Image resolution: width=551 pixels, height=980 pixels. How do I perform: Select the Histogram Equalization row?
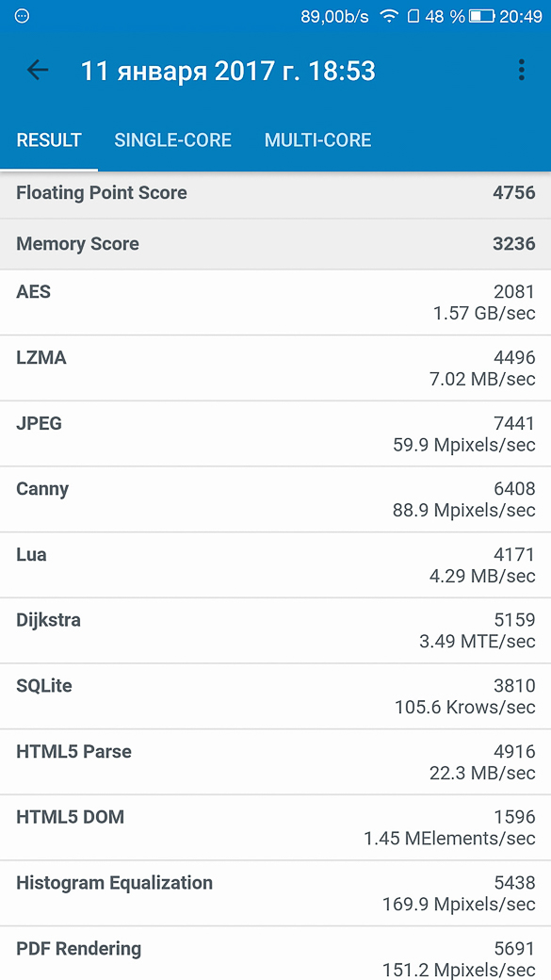[275, 893]
